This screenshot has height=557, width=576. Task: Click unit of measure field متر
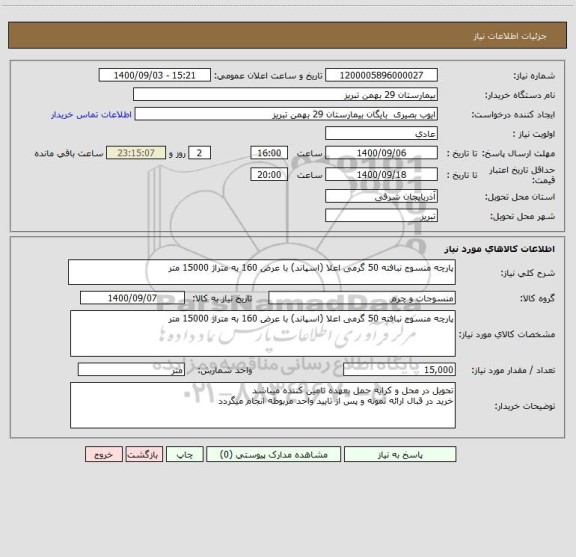tap(131, 370)
